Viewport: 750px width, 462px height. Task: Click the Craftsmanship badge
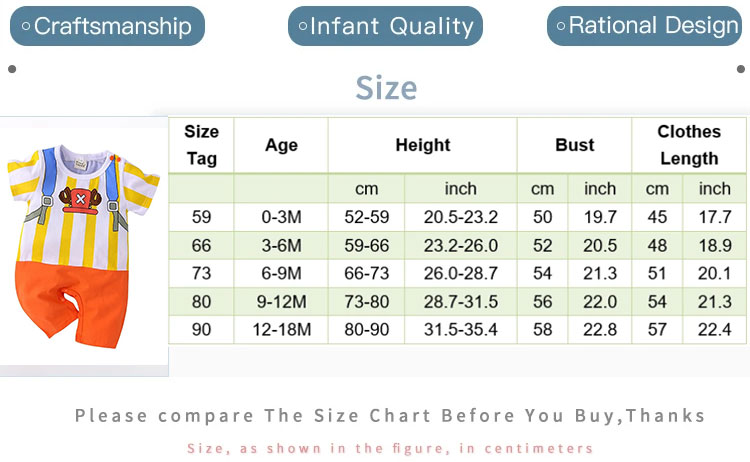[x=107, y=26]
